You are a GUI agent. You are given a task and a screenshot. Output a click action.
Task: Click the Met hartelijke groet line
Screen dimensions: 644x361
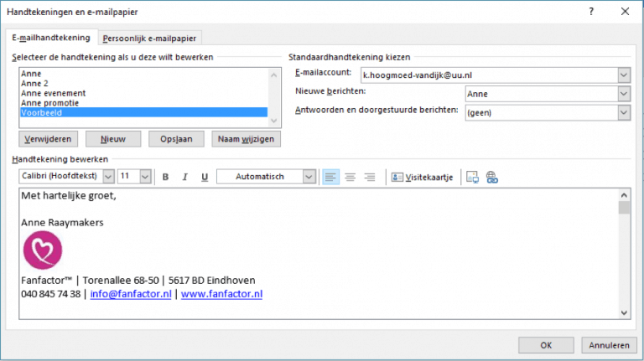[69, 196]
